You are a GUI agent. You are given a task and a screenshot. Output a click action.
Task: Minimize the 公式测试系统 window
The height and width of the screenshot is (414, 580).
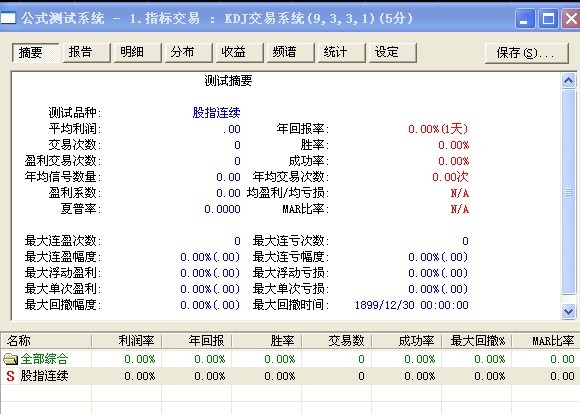[525, 18]
